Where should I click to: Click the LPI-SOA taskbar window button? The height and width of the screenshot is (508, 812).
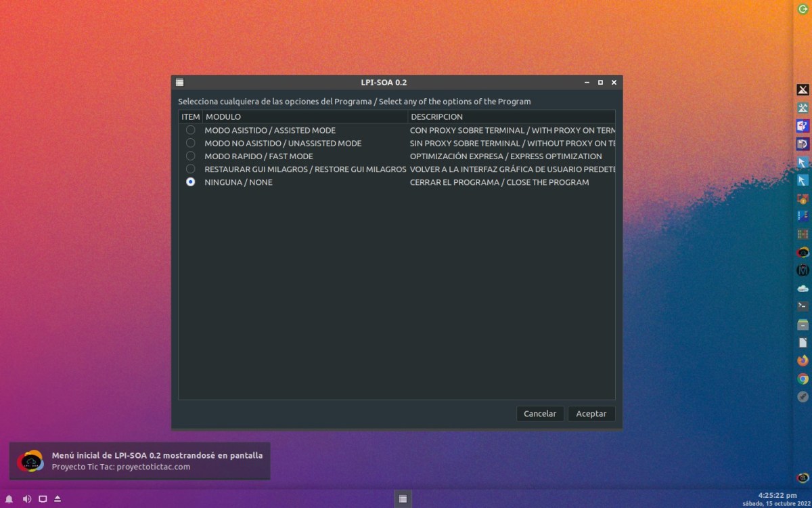tap(403, 499)
